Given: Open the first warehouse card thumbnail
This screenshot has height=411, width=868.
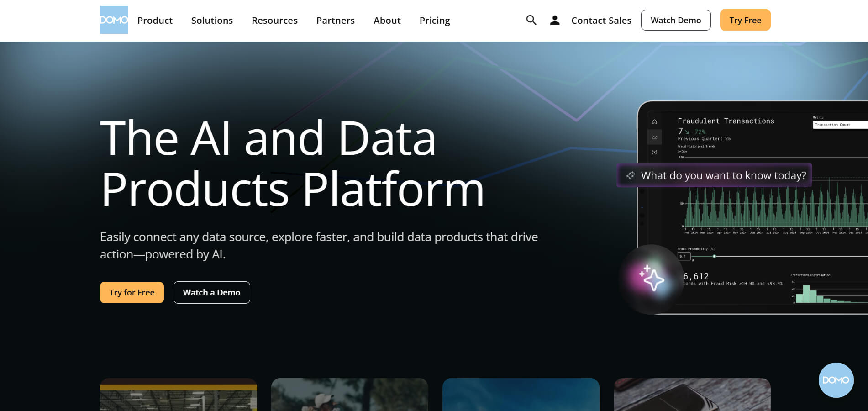Looking at the screenshot, I should (178, 395).
